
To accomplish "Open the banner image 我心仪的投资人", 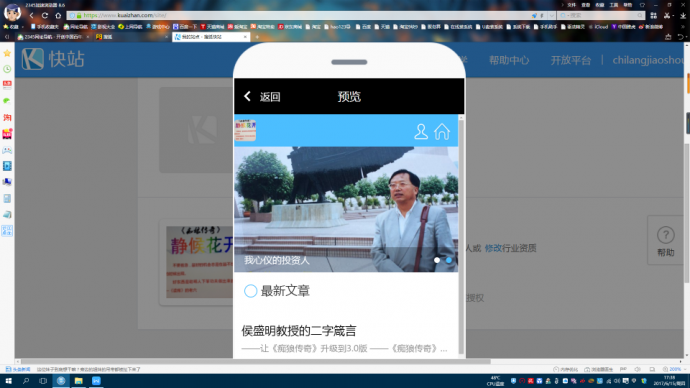I will tap(346, 209).
